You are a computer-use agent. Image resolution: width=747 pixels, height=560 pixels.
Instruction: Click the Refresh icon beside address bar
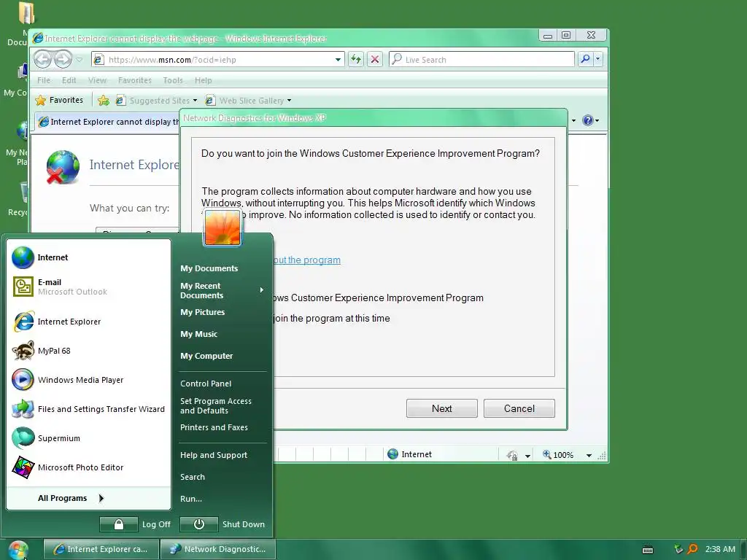(x=356, y=60)
